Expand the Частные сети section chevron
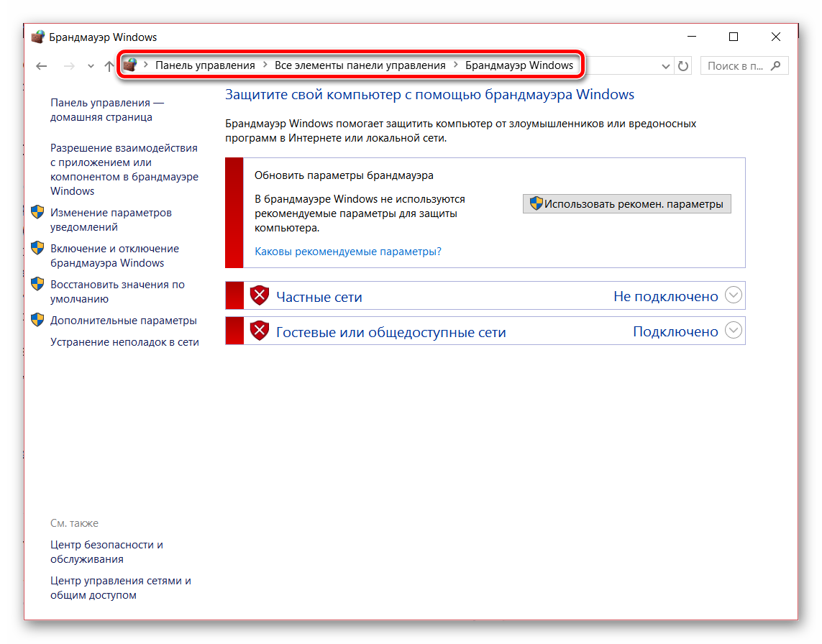The width and height of the screenshot is (822, 644). pos(733,295)
